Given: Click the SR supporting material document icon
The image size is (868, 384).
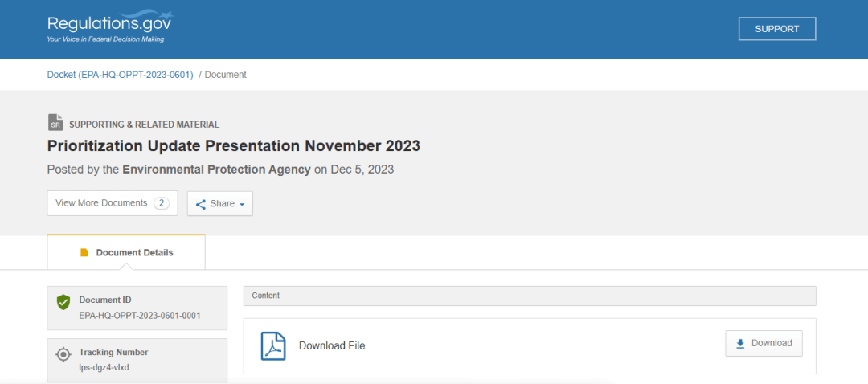Looking at the screenshot, I should coord(55,123).
